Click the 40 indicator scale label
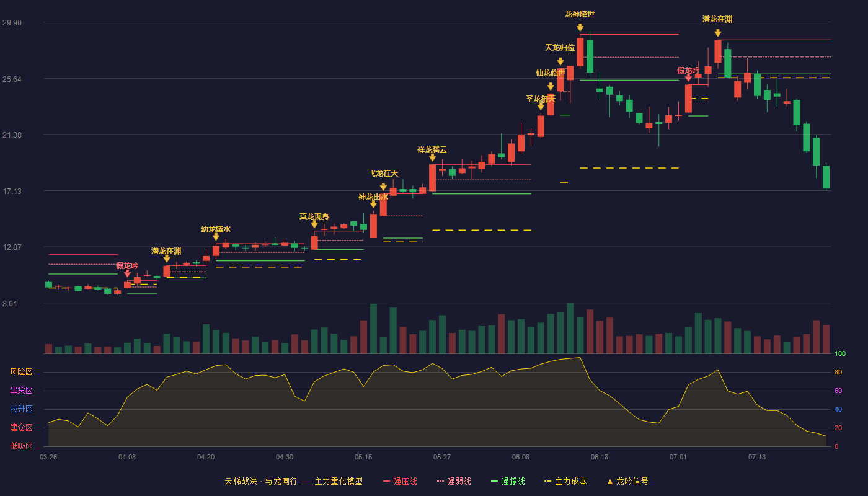The height and width of the screenshot is (496, 868). point(838,410)
